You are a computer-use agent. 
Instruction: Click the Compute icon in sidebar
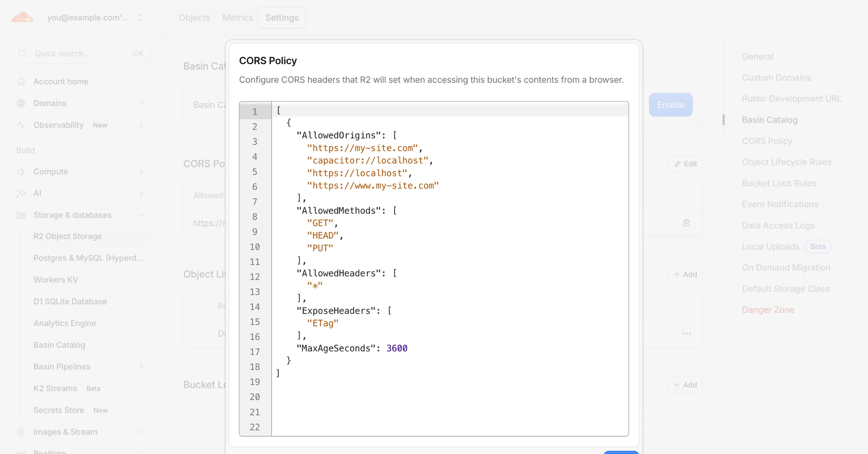[21, 172]
